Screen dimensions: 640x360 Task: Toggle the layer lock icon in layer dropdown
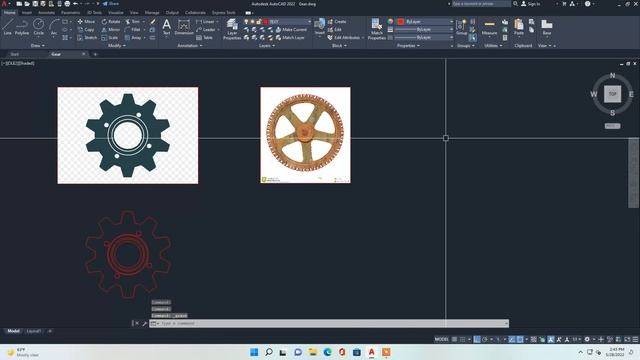(259, 22)
